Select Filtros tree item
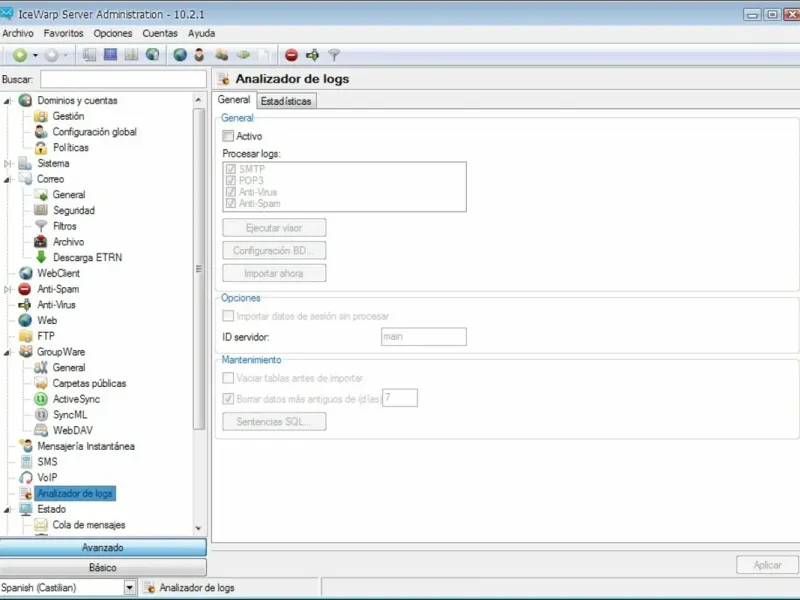 (x=64, y=227)
